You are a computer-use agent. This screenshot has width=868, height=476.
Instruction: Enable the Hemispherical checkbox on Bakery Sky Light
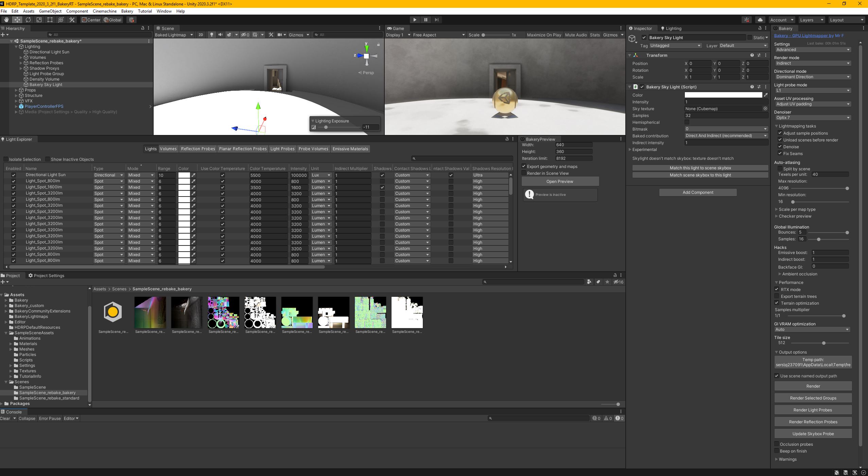(x=687, y=122)
